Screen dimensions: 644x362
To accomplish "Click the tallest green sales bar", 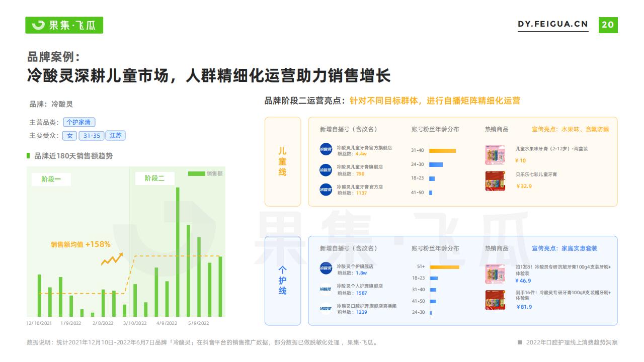I will click(178, 252).
